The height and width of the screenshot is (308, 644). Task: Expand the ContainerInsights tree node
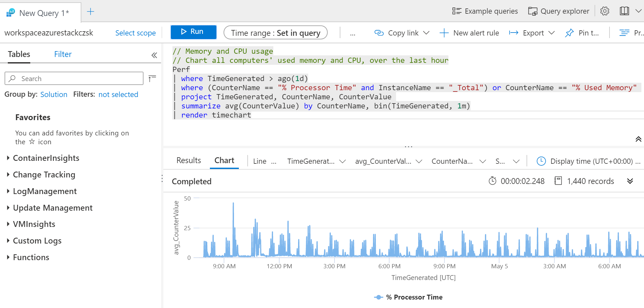(8, 158)
